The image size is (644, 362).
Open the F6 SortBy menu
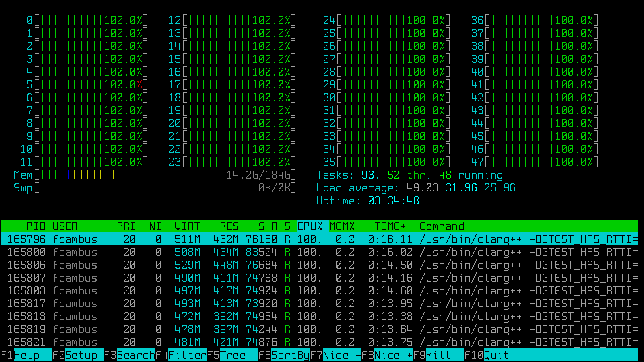pos(284,355)
